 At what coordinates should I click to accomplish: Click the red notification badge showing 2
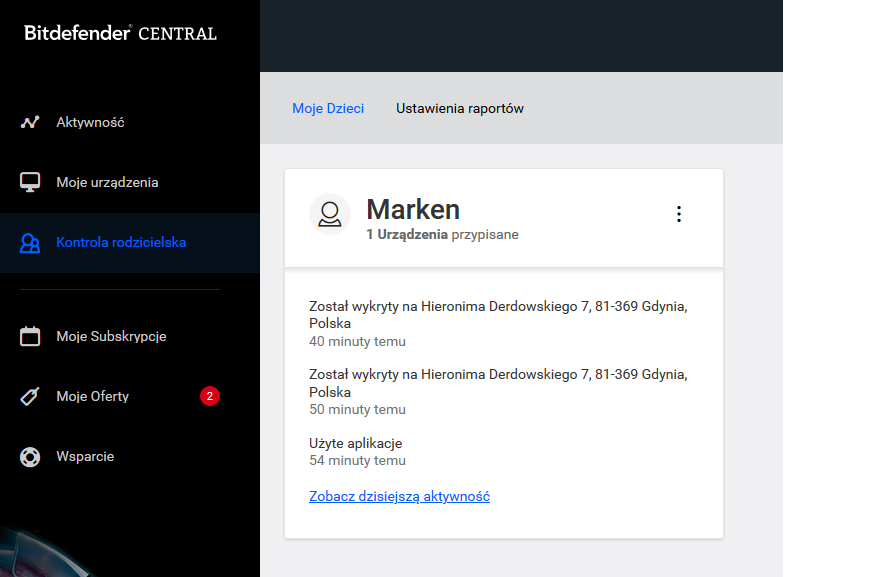[209, 396]
